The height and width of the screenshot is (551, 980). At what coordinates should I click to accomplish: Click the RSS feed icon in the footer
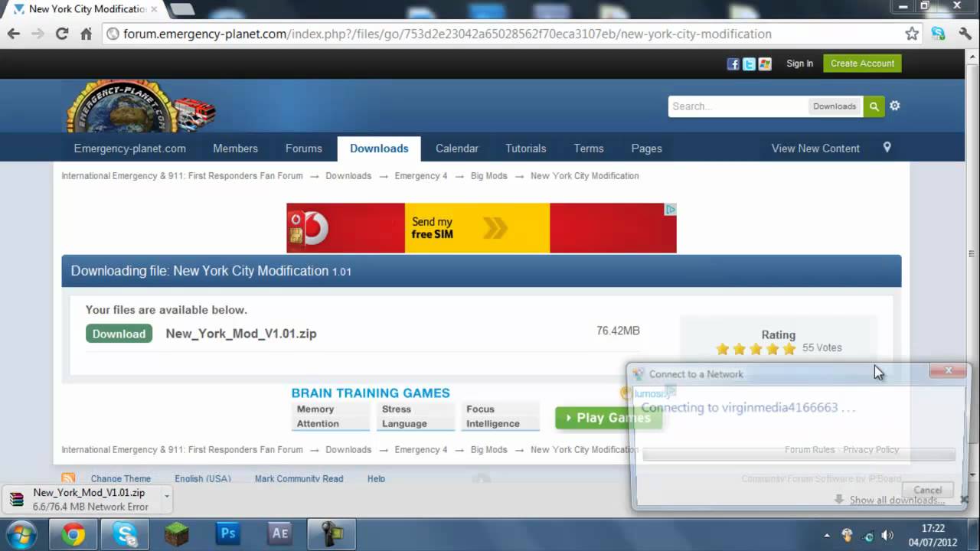tap(68, 478)
